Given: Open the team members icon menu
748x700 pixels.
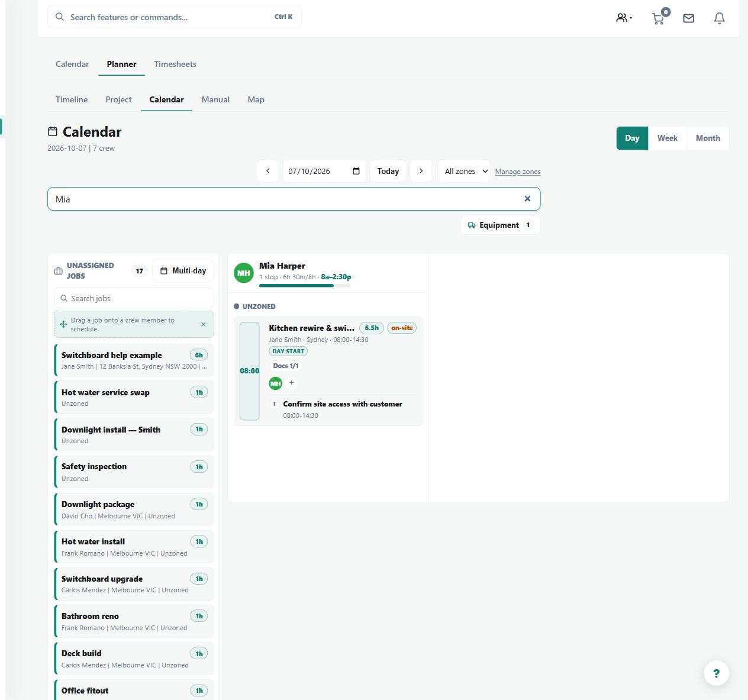Looking at the screenshot, I should coord(624,18).
